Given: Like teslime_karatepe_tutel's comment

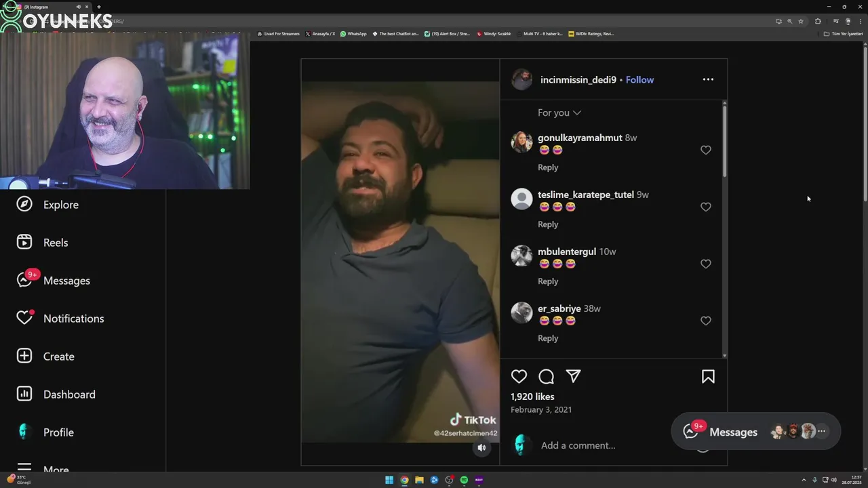Looking at the screenshot, I should pyautogui.click(x=706, y=207).
